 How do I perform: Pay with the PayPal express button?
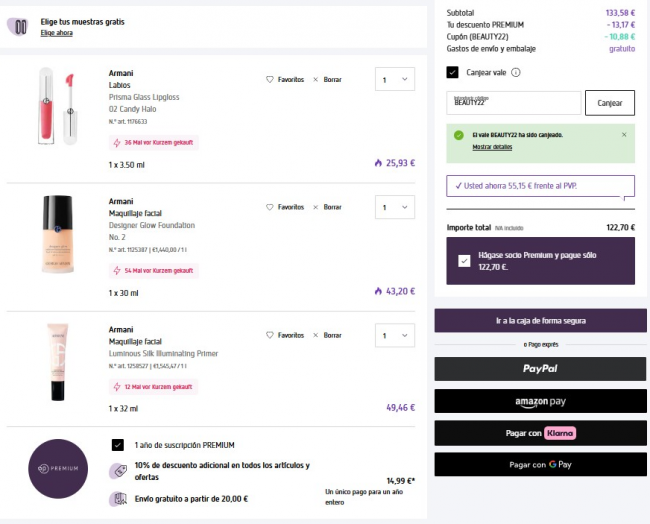pyautogui.click(x=540, y=369)
